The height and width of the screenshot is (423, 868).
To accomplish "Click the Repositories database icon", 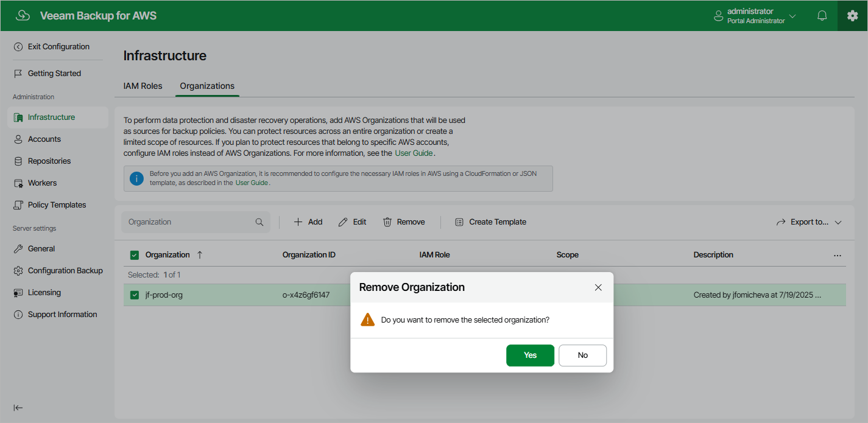I will click(x=18, y=161).
